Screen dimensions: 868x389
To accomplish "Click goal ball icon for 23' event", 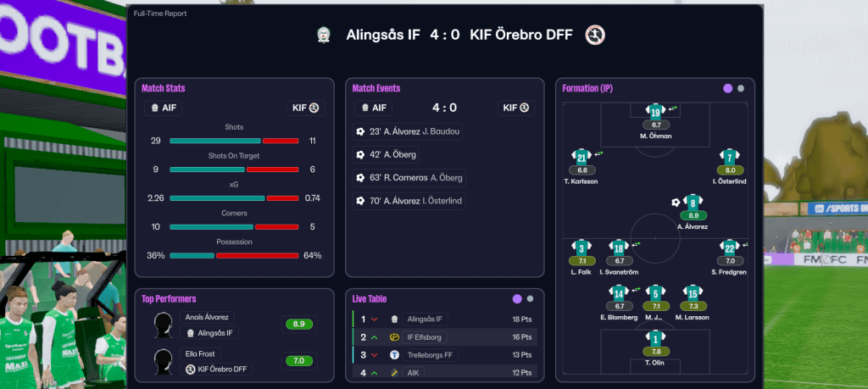I will coord(360,131).
